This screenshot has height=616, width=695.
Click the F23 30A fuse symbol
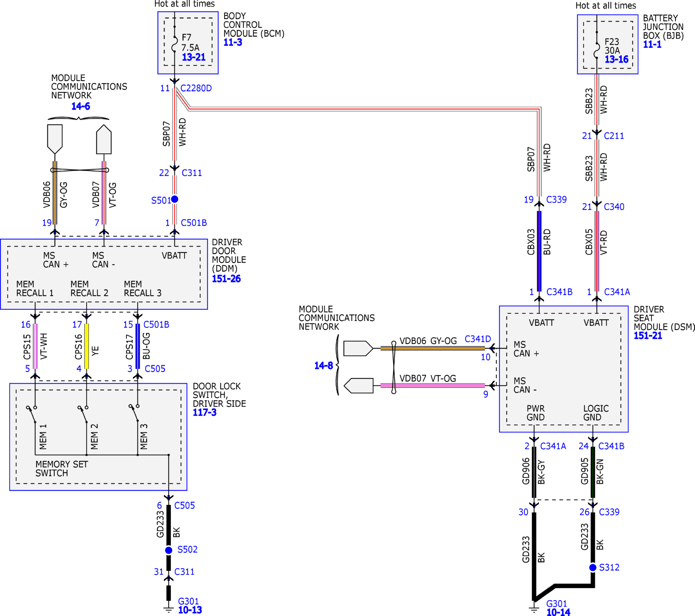[x=597, y=50]
